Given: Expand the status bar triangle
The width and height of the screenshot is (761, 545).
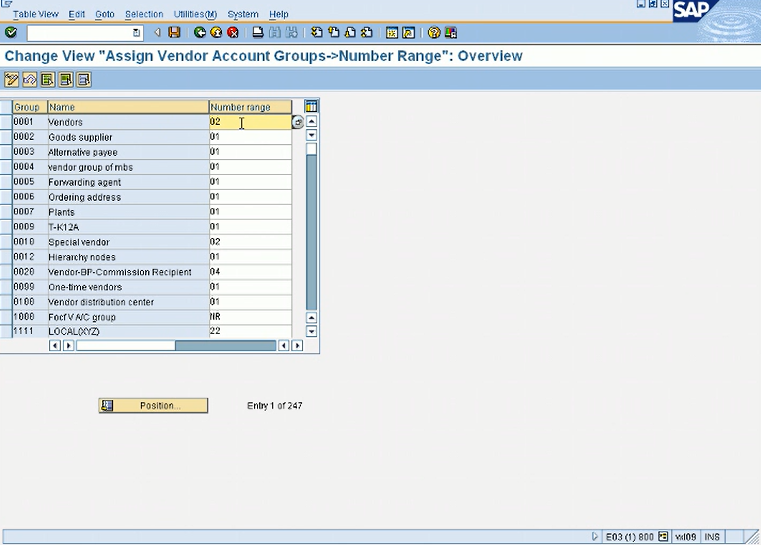Looking at the screenshot, I should [595, 536].
